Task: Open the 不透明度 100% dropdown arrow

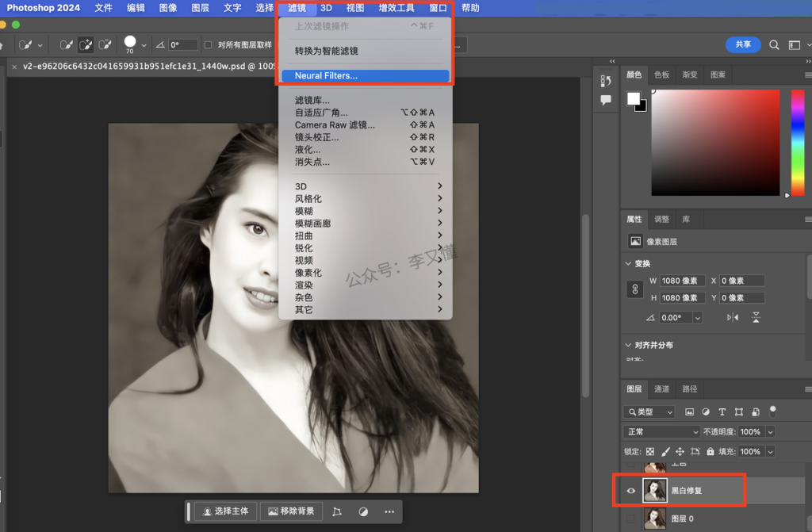Action: (770, 432)
